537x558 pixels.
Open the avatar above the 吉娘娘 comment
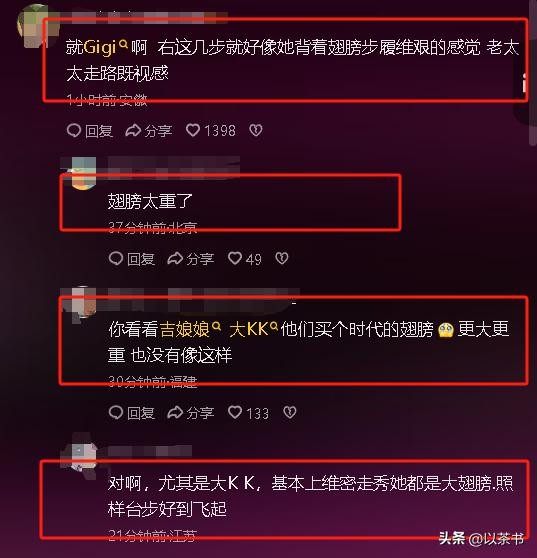coord(84,302)
